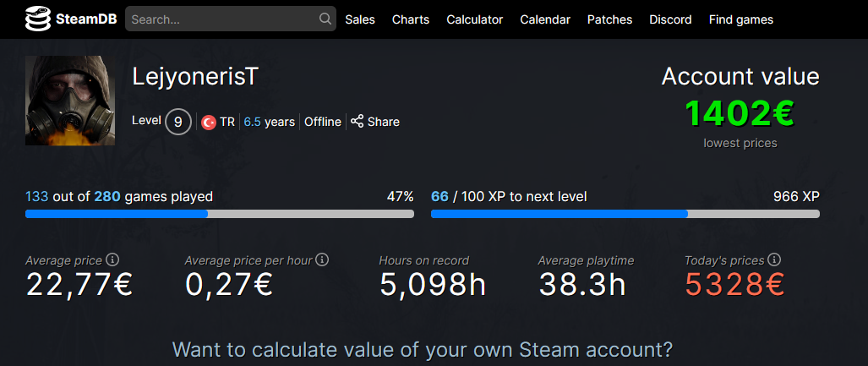Click the LejyonerisT profile avatar
The image size is (868, 366).
(70, 101)
